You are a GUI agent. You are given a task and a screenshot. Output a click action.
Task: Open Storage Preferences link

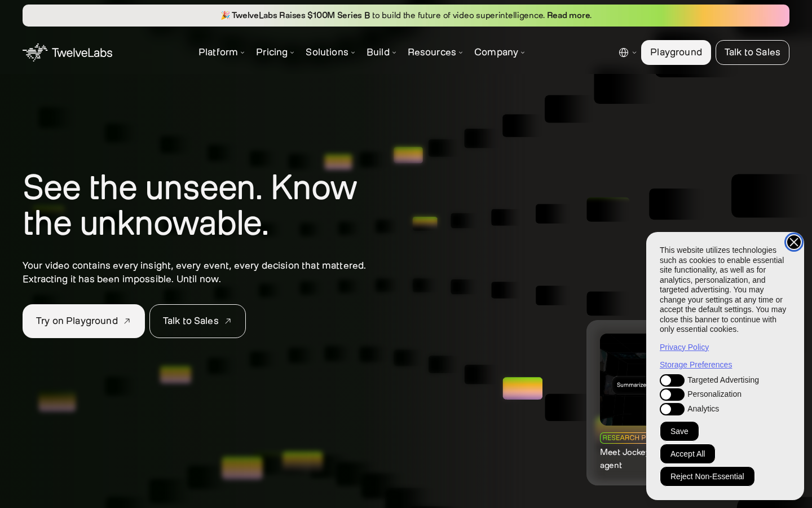pyautogui.click(x=696, y=365)
